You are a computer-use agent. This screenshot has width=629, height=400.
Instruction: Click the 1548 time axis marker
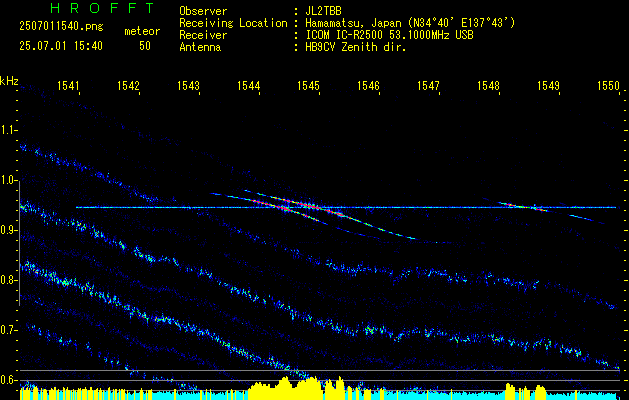point(488,85)
